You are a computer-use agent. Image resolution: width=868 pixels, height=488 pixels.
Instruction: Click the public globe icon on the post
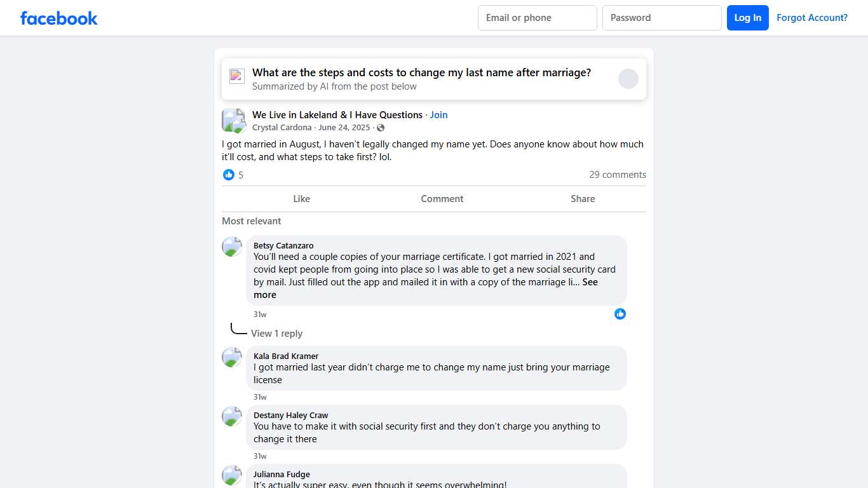pos(381,128)
